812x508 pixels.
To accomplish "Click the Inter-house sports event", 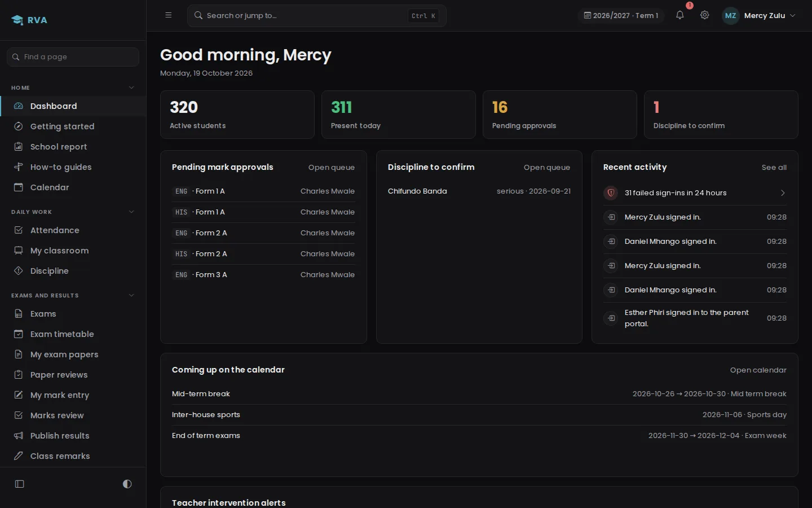I will tap(479, 415).
